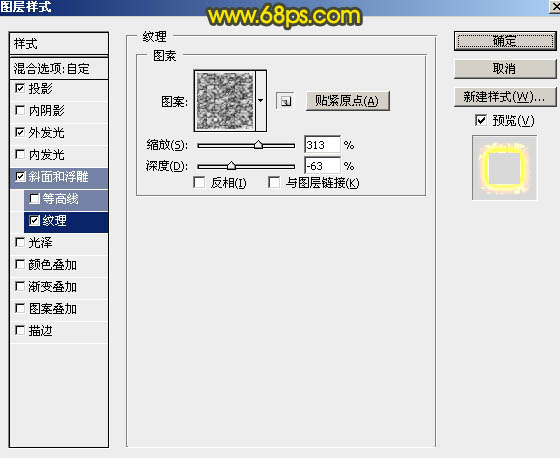Open the 图案叠加 settings label

coord(52,309)
